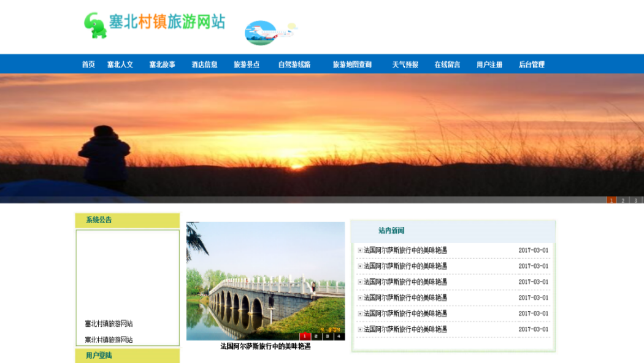Image resolution: width=644 pixels, height=363 pixels.
Task: Select 酒店信息 in the nav bar
Action: [204, 64]
